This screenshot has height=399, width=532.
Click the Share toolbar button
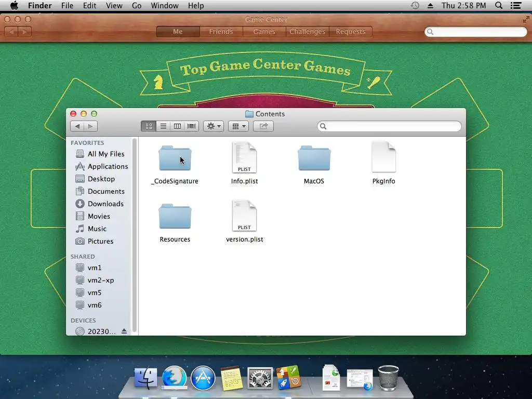[263, 126]
